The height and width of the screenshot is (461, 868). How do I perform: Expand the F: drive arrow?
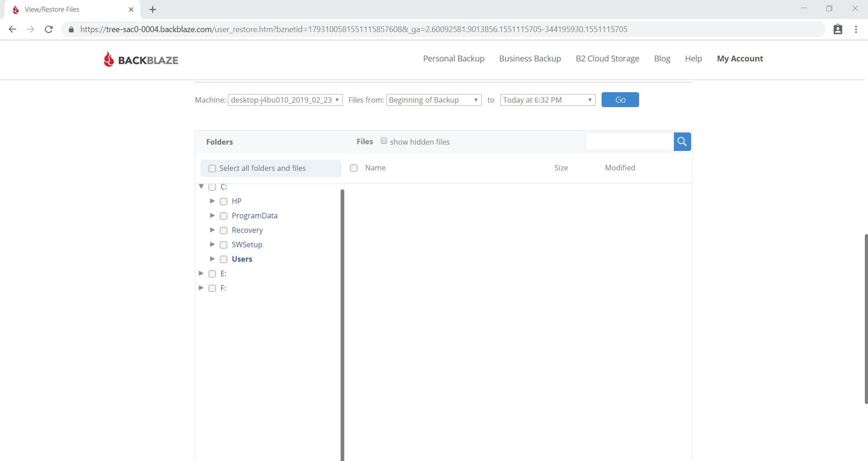point(201,287)
